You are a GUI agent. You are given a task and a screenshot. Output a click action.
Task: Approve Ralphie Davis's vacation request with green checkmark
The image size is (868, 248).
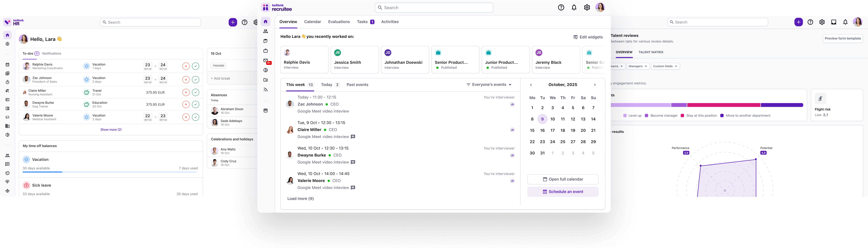coord(196,66)
